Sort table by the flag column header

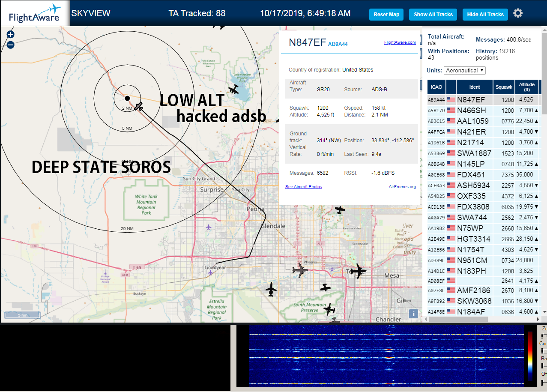point(451,87)
